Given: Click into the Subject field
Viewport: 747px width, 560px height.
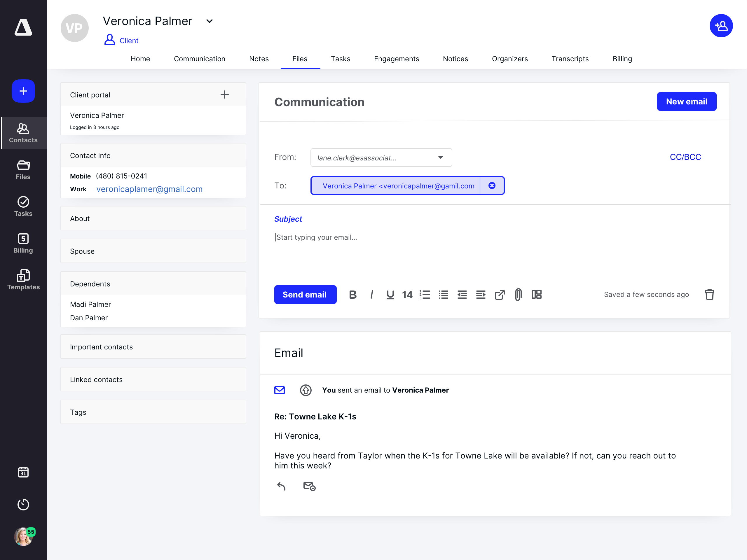Looking at the screenshot, I should [288, 219].
